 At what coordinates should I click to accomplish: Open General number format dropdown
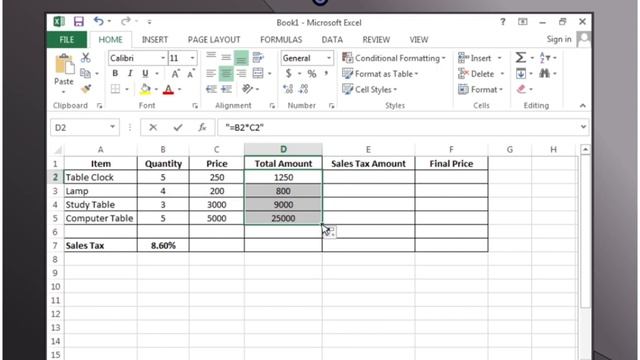pos(329,58)
